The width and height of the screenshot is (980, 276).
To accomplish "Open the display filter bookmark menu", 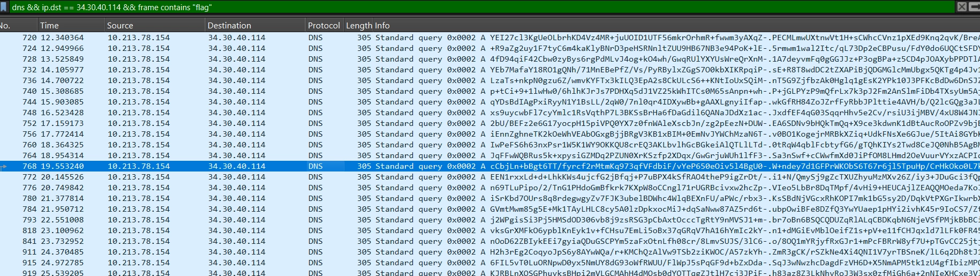I will [4, 7].
